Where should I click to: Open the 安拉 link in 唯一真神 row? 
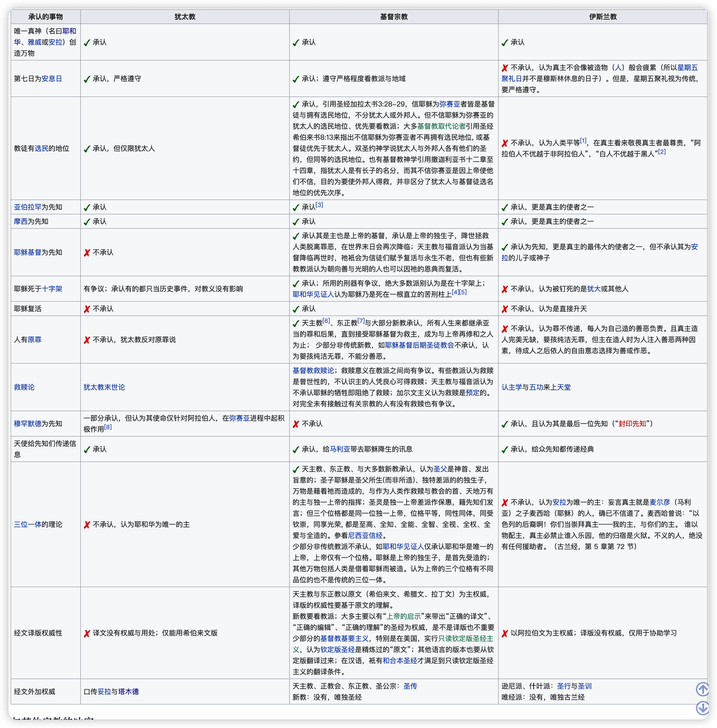[55, 42]
